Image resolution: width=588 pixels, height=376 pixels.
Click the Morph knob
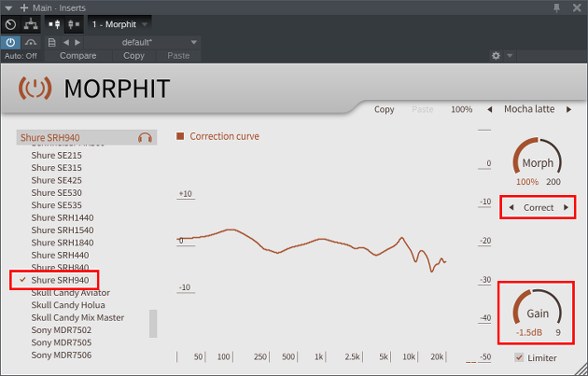pyautogui.click(x=538, y=158)
